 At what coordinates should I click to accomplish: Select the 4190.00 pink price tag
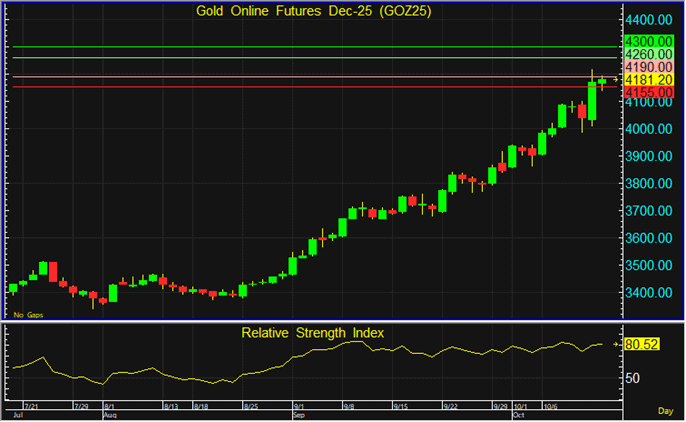(647, 67)
